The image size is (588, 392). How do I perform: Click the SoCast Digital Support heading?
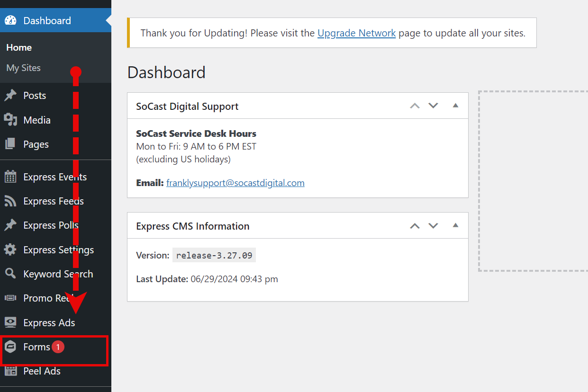coord(187,107)
